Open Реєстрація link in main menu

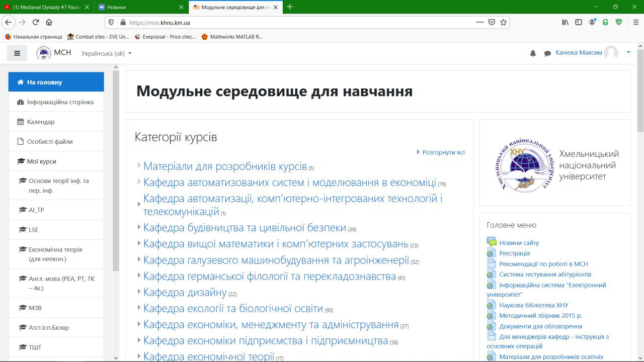point(514,253)
